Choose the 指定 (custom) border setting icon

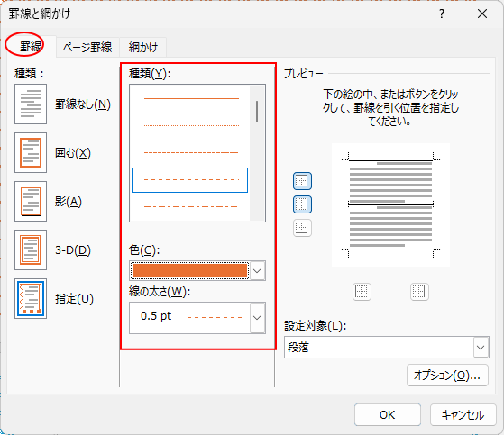(x=31, y=299)
